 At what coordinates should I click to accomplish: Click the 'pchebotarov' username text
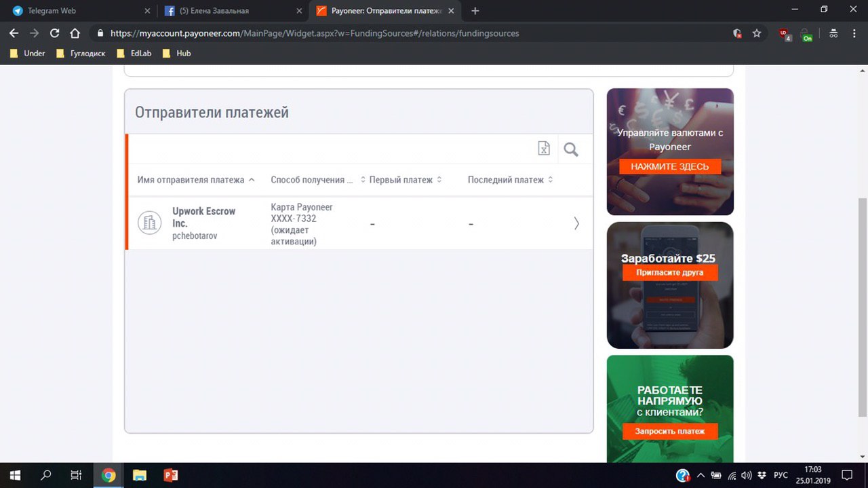point(195,236)
